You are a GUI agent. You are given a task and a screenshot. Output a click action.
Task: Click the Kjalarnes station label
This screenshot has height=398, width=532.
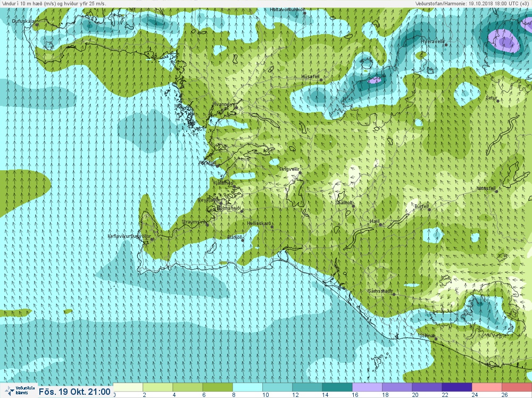click(223, 183)
